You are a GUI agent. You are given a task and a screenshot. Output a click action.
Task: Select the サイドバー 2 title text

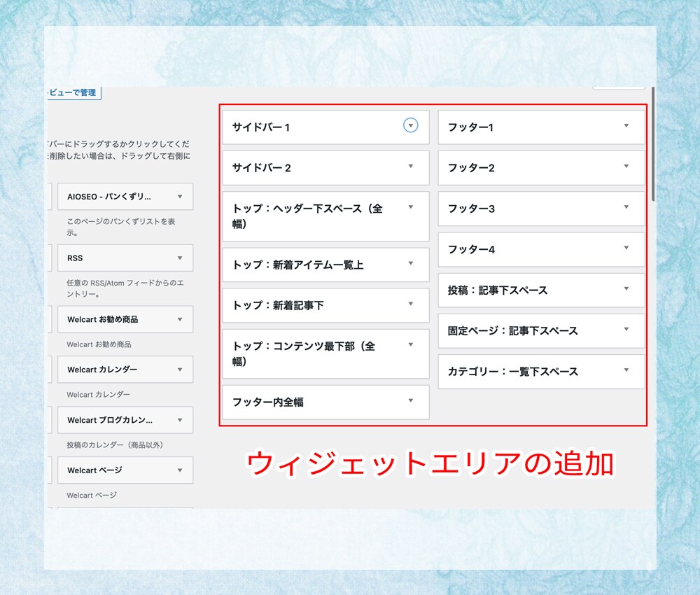point(262,168)
